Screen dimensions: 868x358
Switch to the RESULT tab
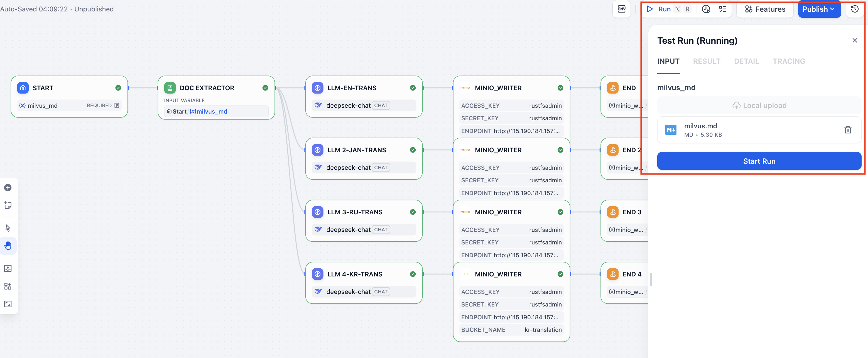click(x=706, y=61)
